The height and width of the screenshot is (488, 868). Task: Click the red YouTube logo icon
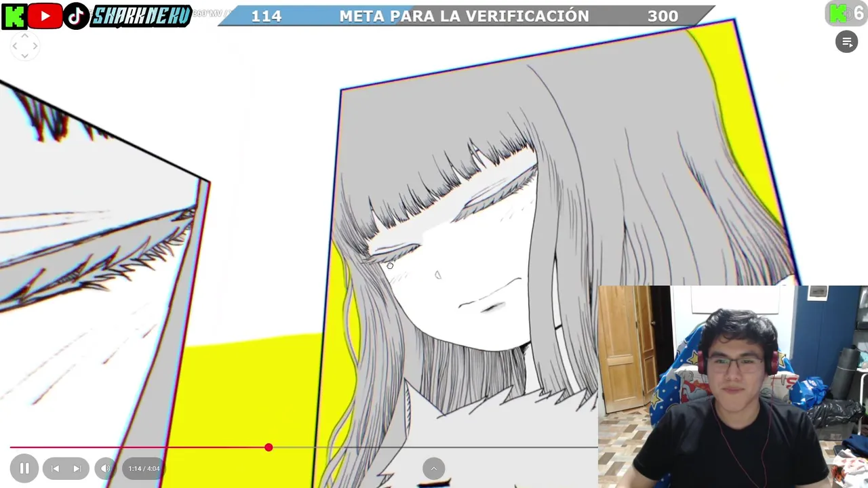click(45, 16)
